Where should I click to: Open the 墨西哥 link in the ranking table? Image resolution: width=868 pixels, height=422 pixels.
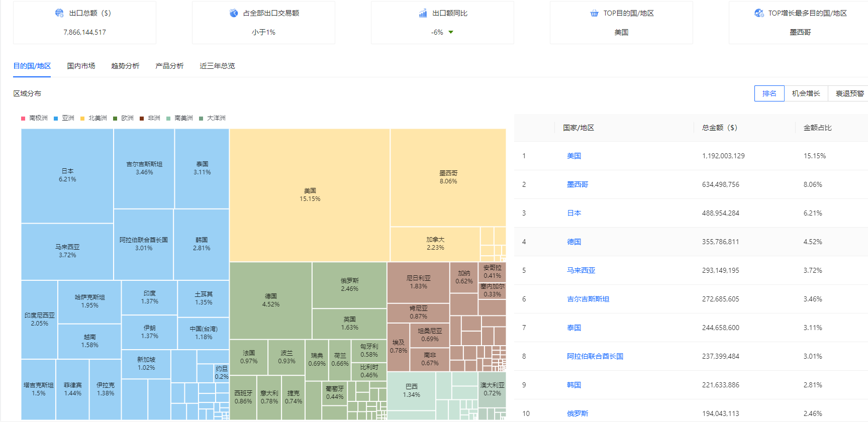[x=577, y=184]
